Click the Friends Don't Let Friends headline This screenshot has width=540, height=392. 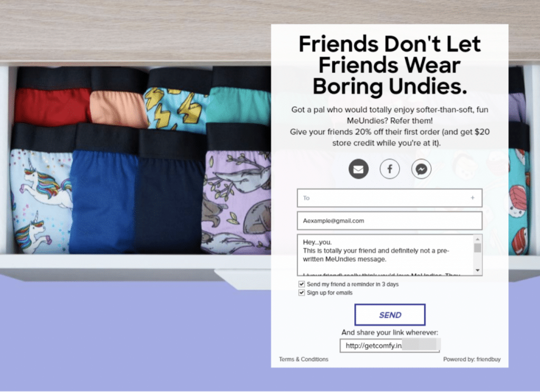390,65
